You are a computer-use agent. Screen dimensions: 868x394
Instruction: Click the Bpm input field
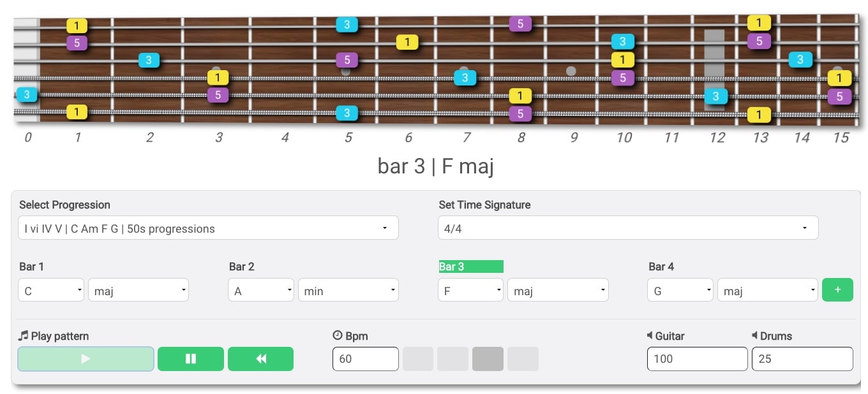365,358
